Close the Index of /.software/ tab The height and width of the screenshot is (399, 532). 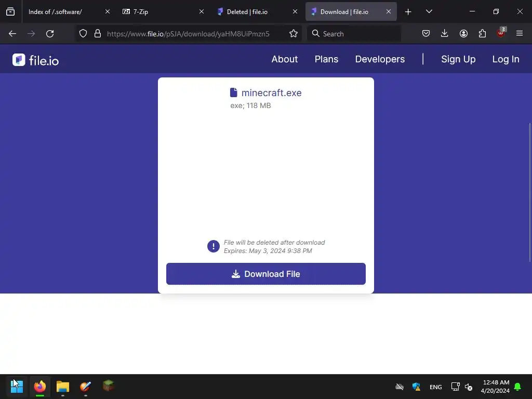tap(108, 11)
